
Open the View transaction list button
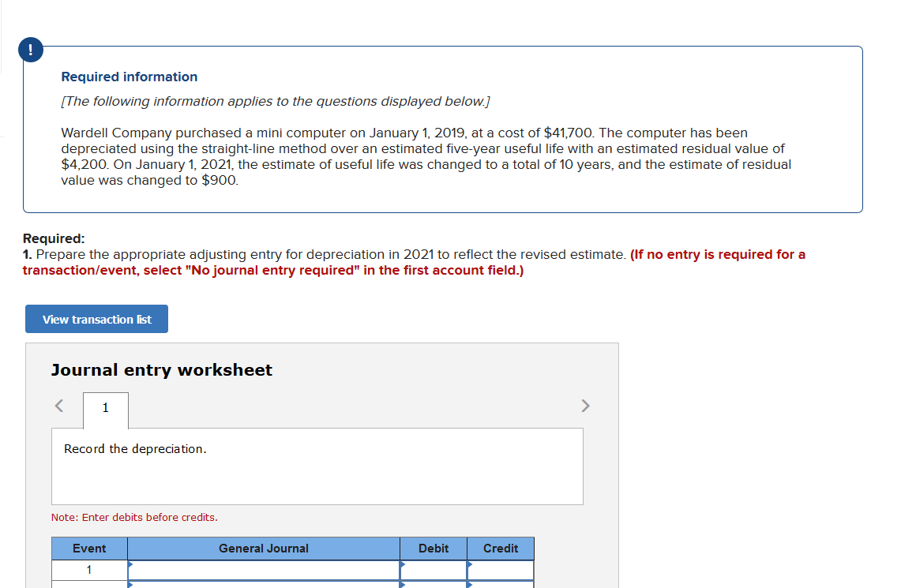coord(96,319)
